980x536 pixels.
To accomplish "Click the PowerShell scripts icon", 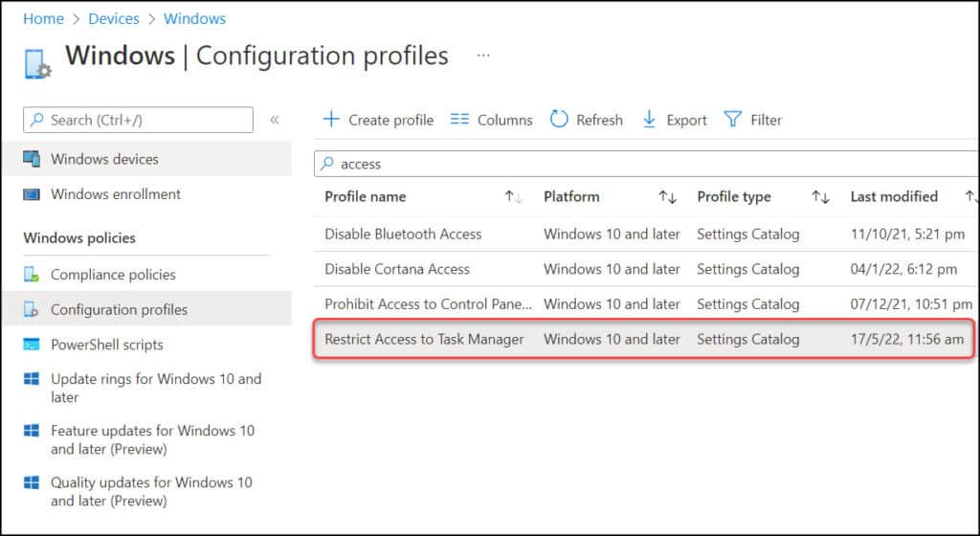I will click(32, 345).
